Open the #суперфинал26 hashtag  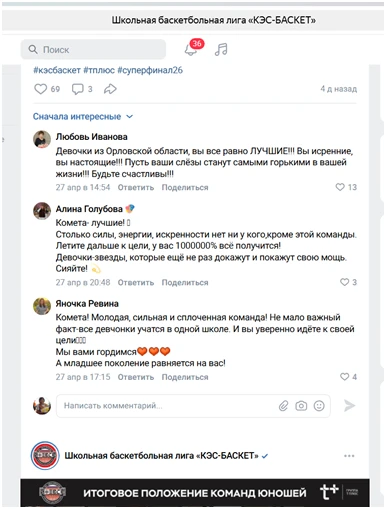tap(150, 70)
